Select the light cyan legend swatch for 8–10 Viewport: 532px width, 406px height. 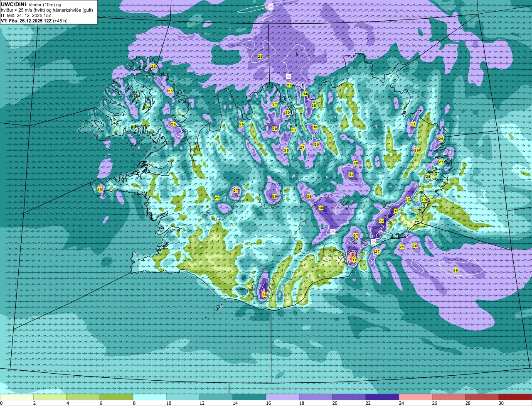click(150, 397)
